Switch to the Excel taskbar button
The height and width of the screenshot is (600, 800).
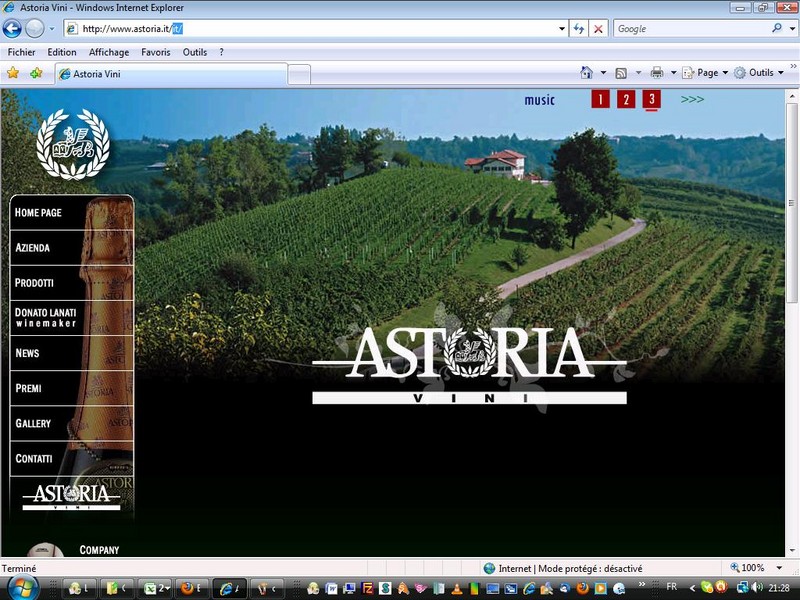tap(157, 588)
